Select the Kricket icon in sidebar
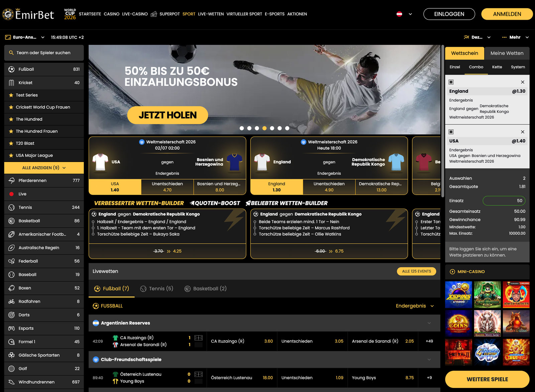 tap(11, 83)
